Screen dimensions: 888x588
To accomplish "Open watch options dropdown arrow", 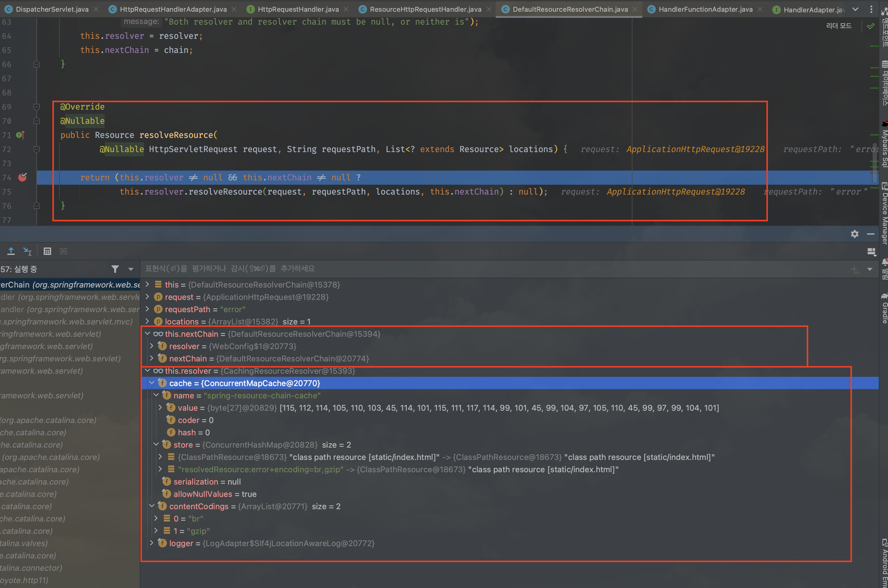I will 870,269.
